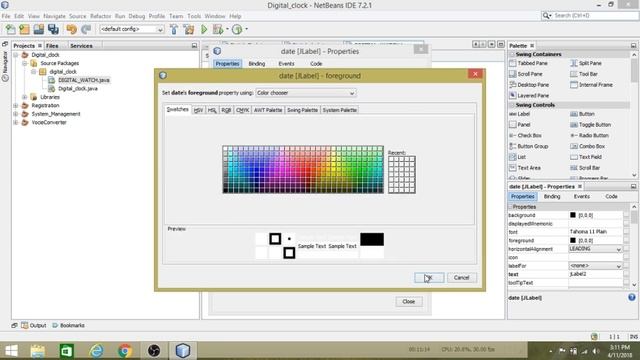Select Split Pane in the Palette
This screenshot has width=640, height=360.
(x=586, y=63)
